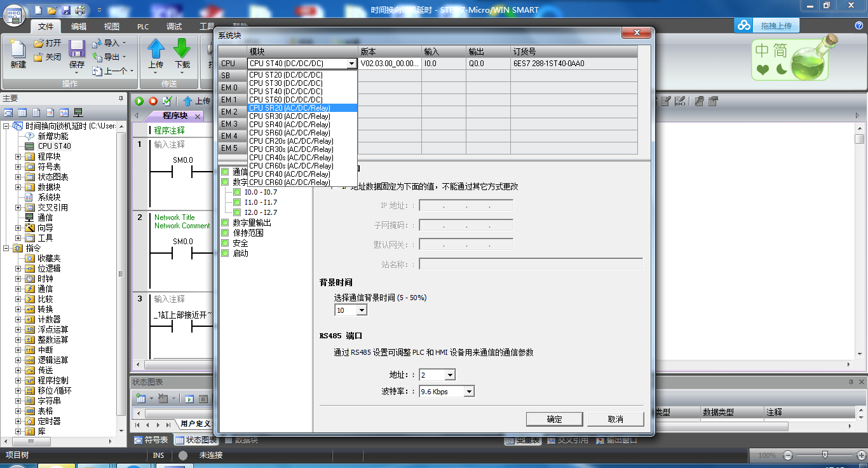
Task: Click the 确定 button in system block dialog
Action: tap(554, 419)
